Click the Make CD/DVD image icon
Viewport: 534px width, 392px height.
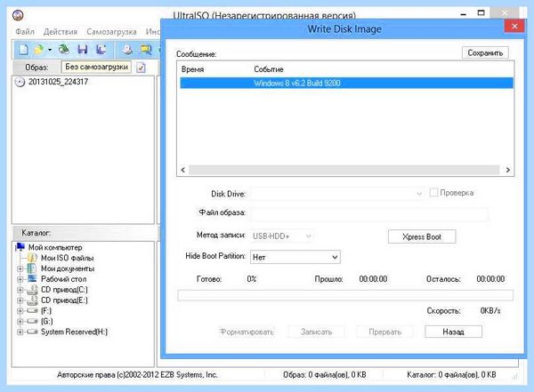[127, 50]
